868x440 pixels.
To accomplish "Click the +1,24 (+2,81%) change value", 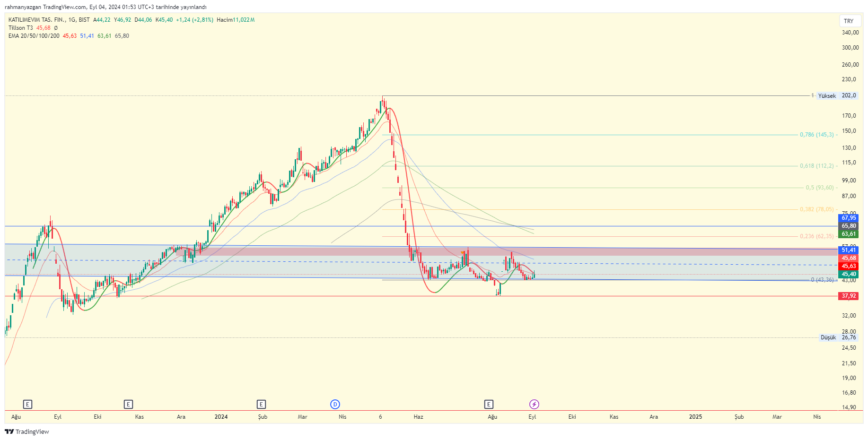I will (194, 20).
